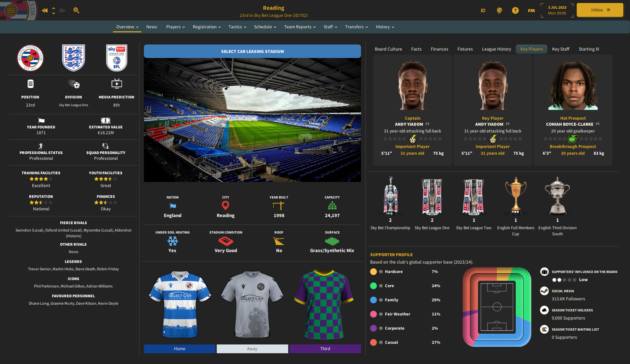
Task: Click the Fair Weather supporter info icon
Action: point(381,314)
